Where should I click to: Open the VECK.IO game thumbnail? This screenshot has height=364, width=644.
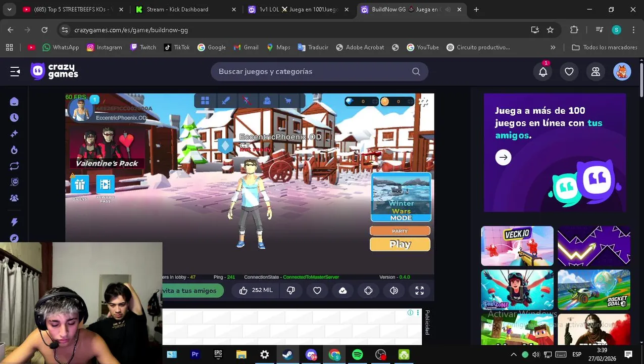[x=517, y=246]
